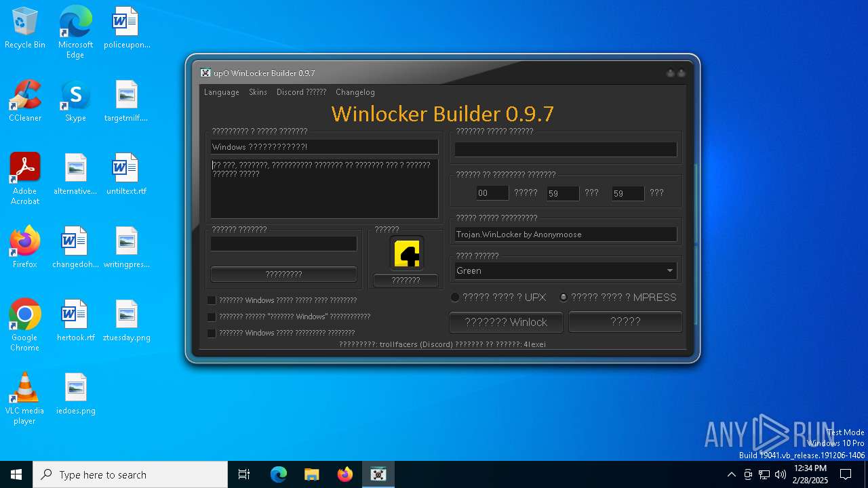Open the Discord menu
The width and height of the screenshot is (868, 488).
click(x=301, y=92)
